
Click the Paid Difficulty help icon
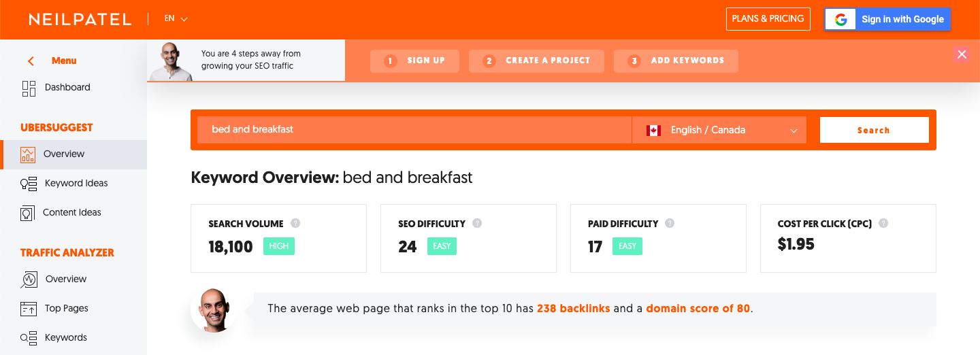(x=670, y=223)
